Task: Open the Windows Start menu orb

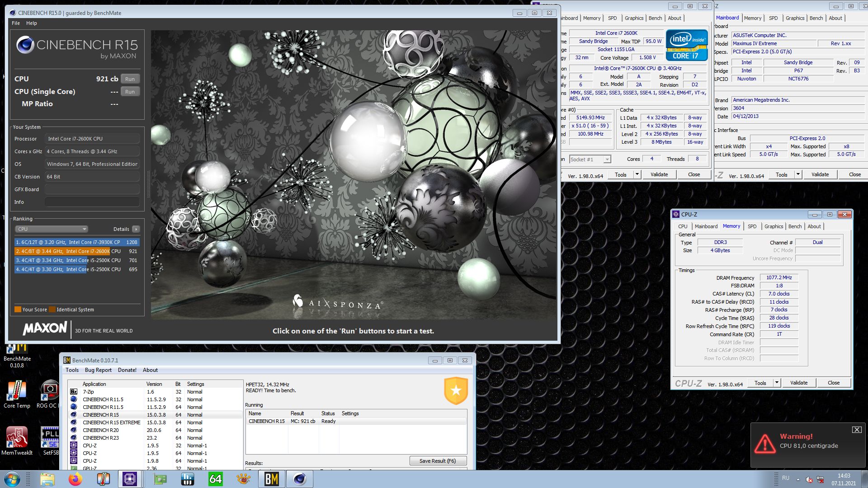Action: point(12,479)
